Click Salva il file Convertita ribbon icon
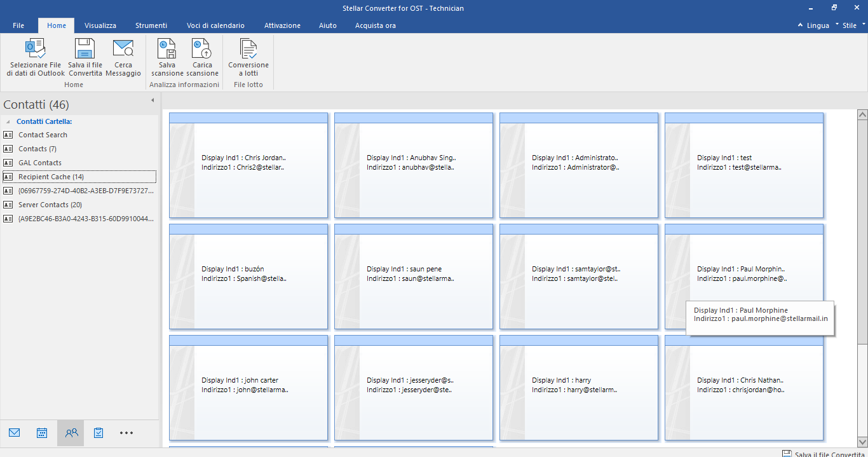868x457 pixels. (x=85, y=48)
